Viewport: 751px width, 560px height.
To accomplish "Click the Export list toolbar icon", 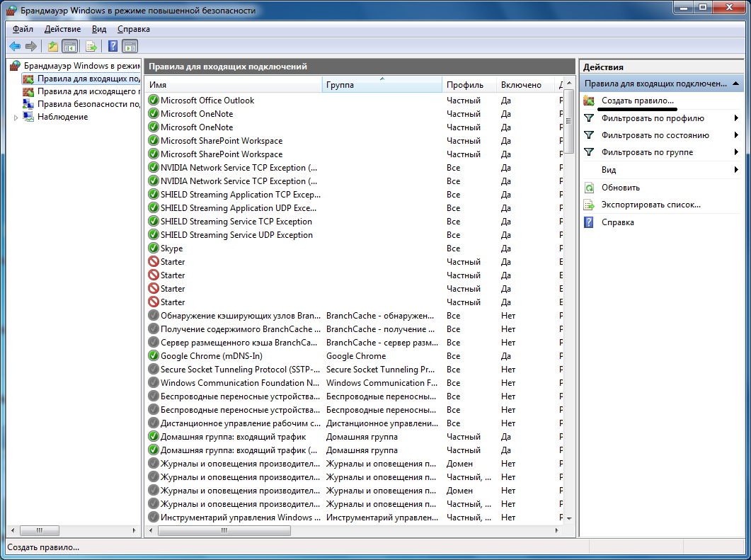I will (91, 47).
